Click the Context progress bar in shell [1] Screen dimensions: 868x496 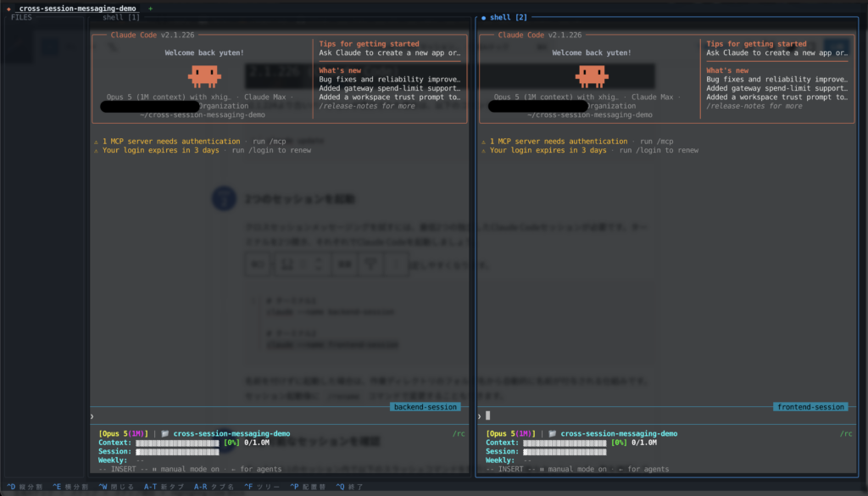pyautogui.click(x=177, y=443)
